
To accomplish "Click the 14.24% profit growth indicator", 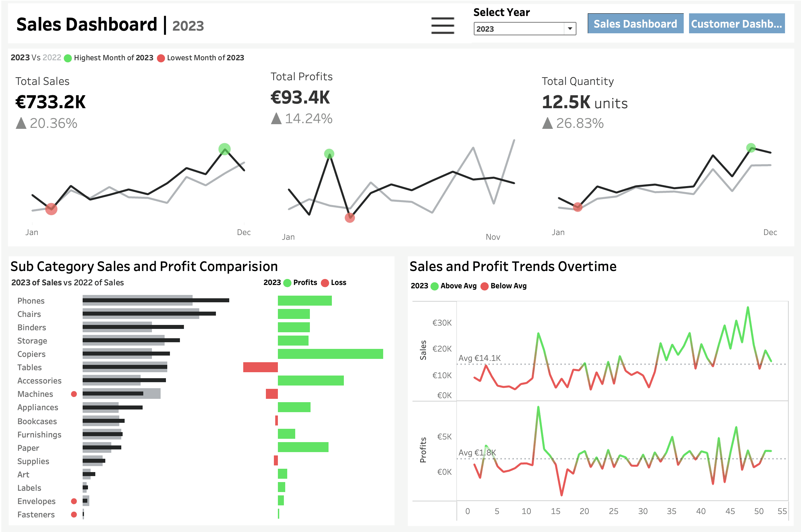I will [302, 119].
